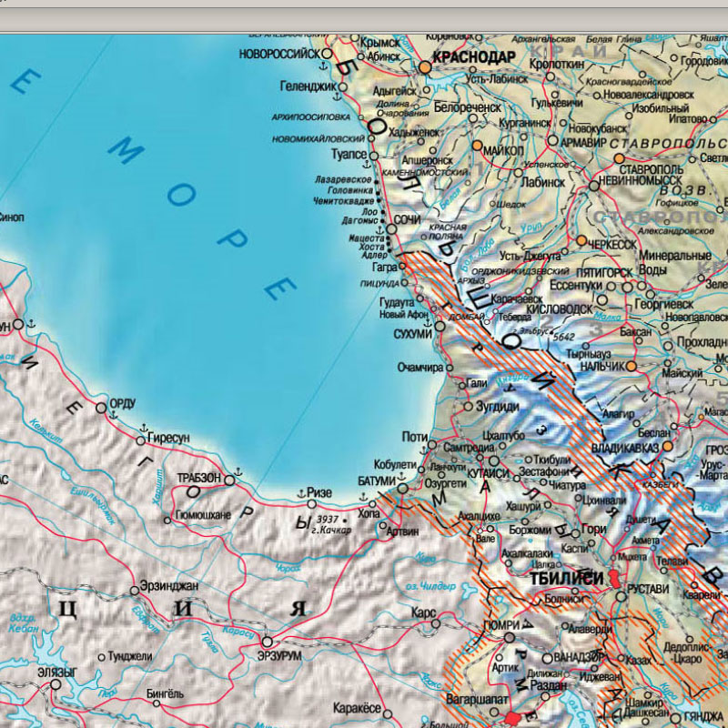The image size is (728, 728).
Task: Click the anchor symbol beside Trabzon
Action: tap(238, 471)
